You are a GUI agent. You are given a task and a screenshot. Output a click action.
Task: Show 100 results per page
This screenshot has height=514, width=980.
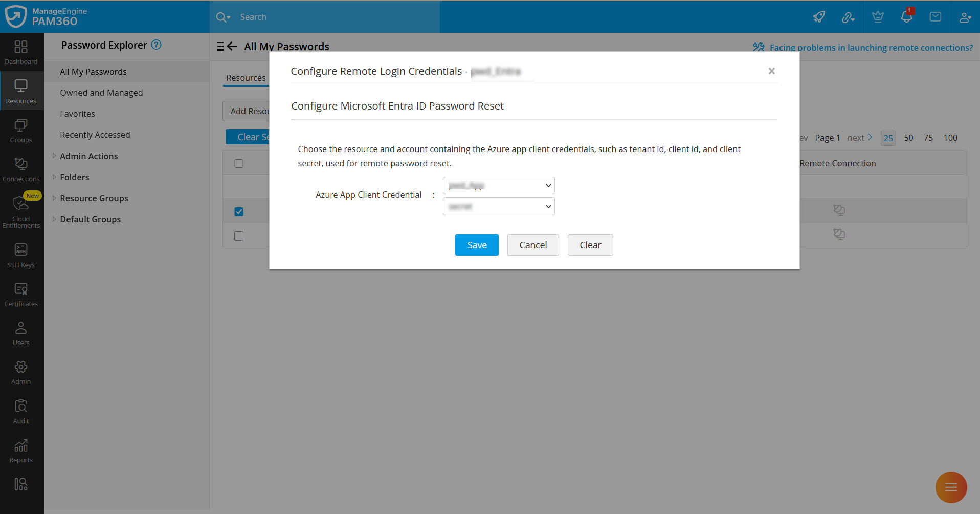[950, 138]
